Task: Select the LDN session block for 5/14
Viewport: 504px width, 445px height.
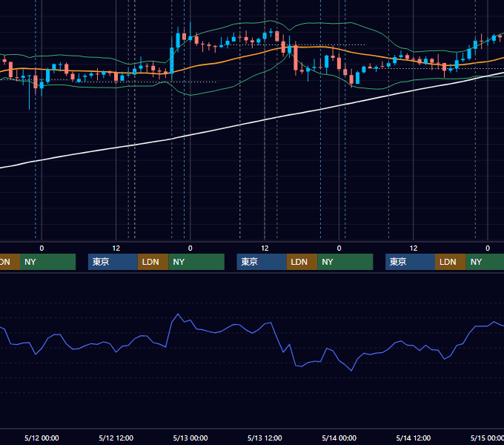Action: point(451,262)
